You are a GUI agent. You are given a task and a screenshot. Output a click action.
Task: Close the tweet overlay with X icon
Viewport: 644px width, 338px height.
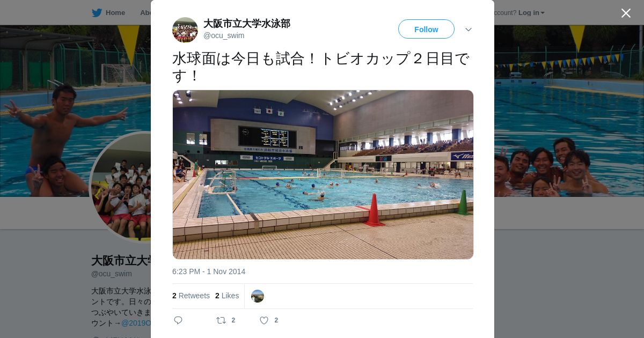(x=626, y=13)
